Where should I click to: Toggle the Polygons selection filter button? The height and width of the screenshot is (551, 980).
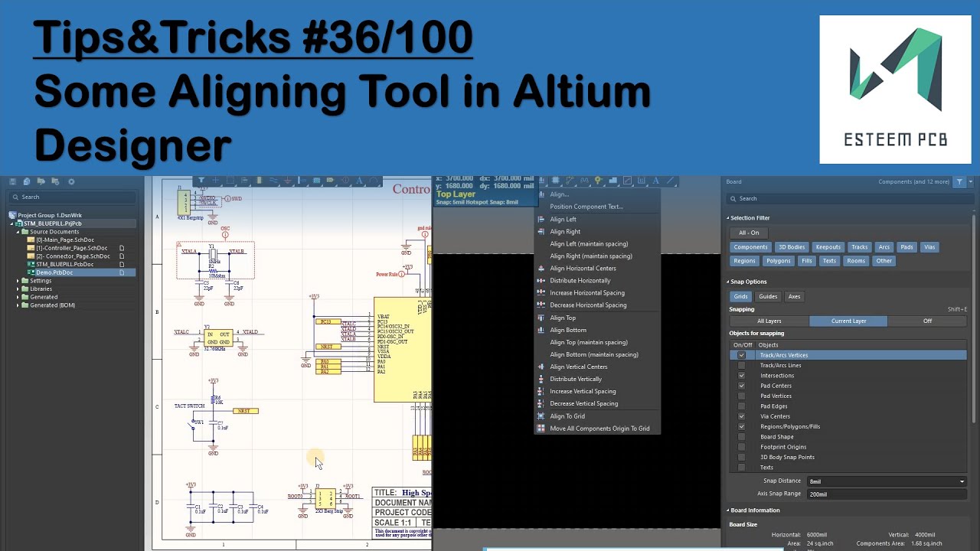click(779, 261)
